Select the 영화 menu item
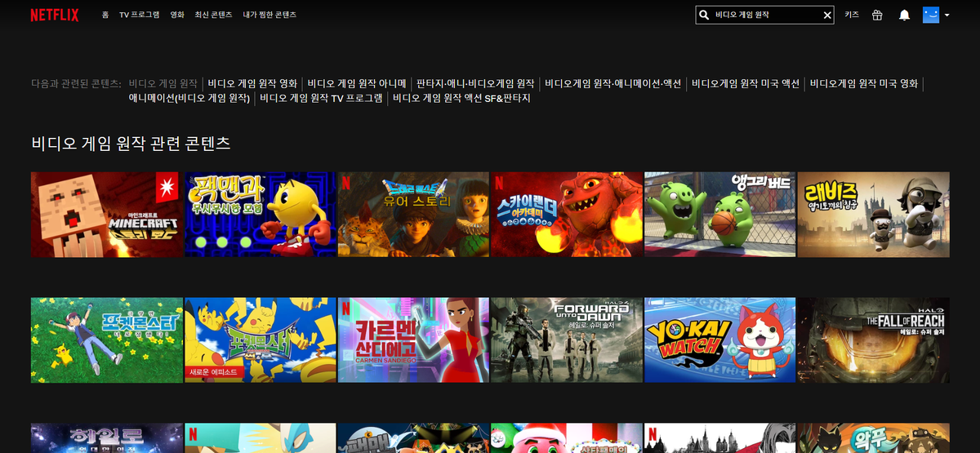The image size is (980, 453). 177,15
